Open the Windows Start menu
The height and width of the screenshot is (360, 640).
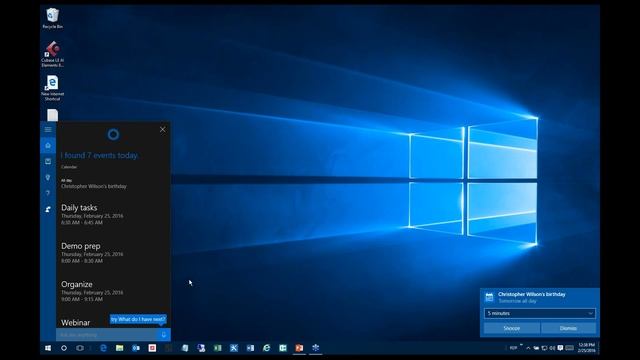48,348
